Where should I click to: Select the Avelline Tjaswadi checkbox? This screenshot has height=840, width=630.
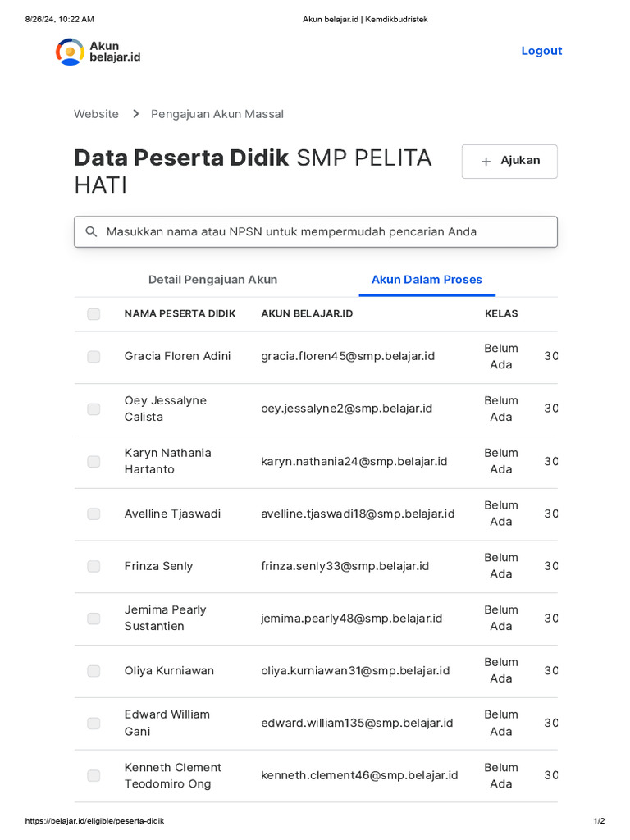pyautogui.click(x=94, y=514)
